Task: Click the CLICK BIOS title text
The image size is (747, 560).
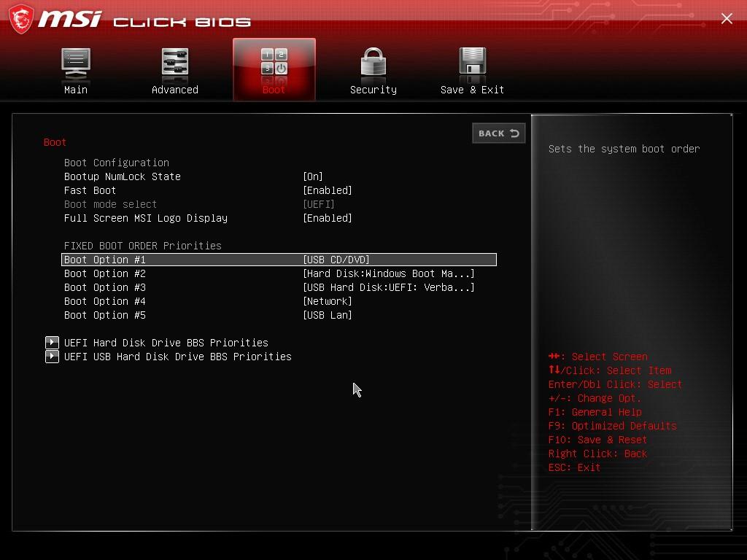Action: (182, 22)
